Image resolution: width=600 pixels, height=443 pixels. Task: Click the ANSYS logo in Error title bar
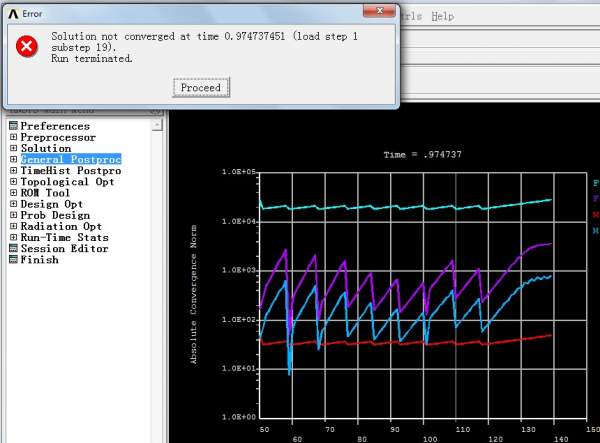coord(13,15)
